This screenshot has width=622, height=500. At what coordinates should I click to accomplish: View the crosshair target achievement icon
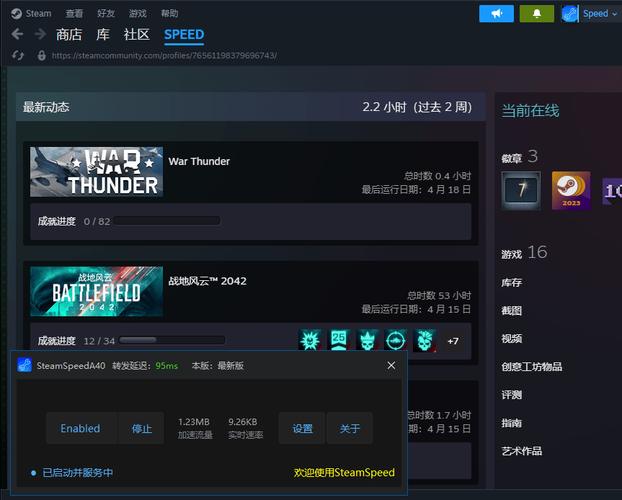[x=395, y=340]
